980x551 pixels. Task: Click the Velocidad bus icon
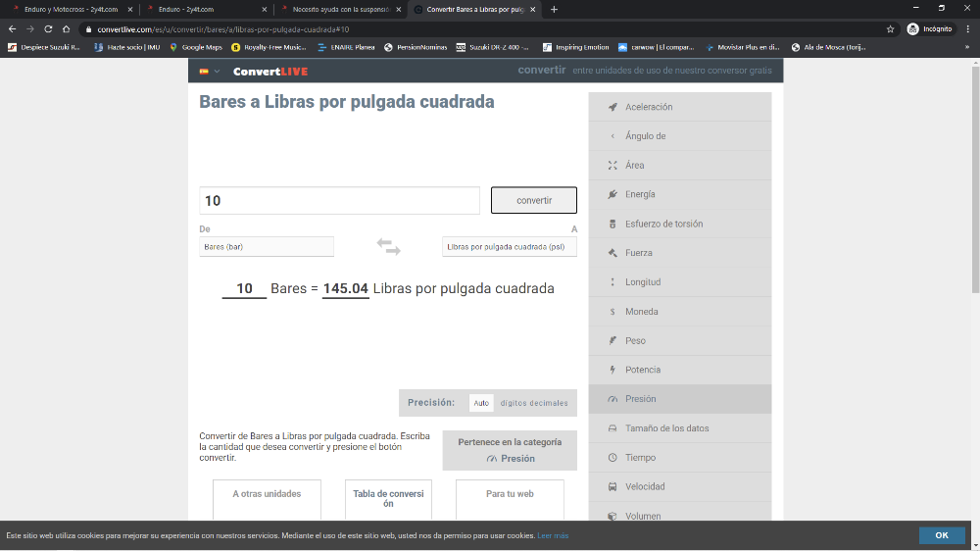coord(612,487)
